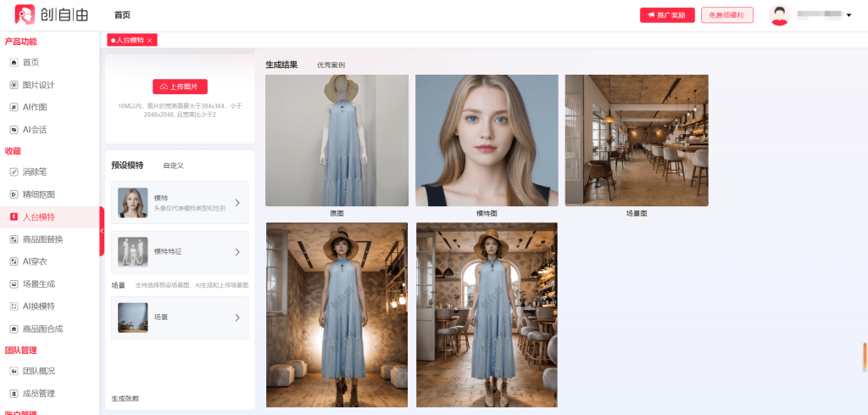Select the 精细抠图 cutout tool

tap(14, 194)
